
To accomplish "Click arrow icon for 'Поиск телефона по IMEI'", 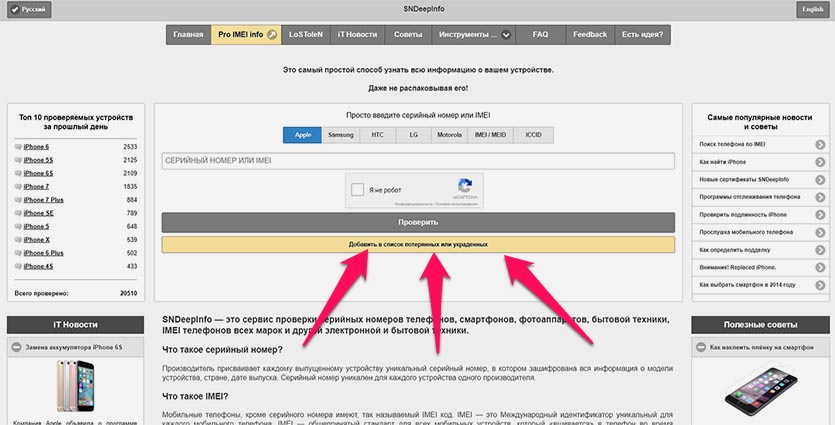I will tap(820, 144).
